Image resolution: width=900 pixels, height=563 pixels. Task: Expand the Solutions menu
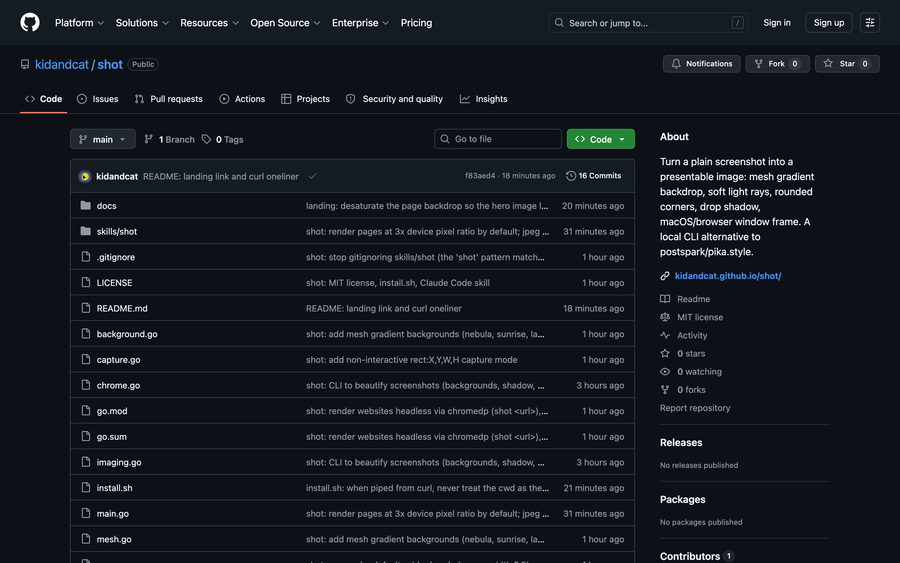tap(142, 23)
